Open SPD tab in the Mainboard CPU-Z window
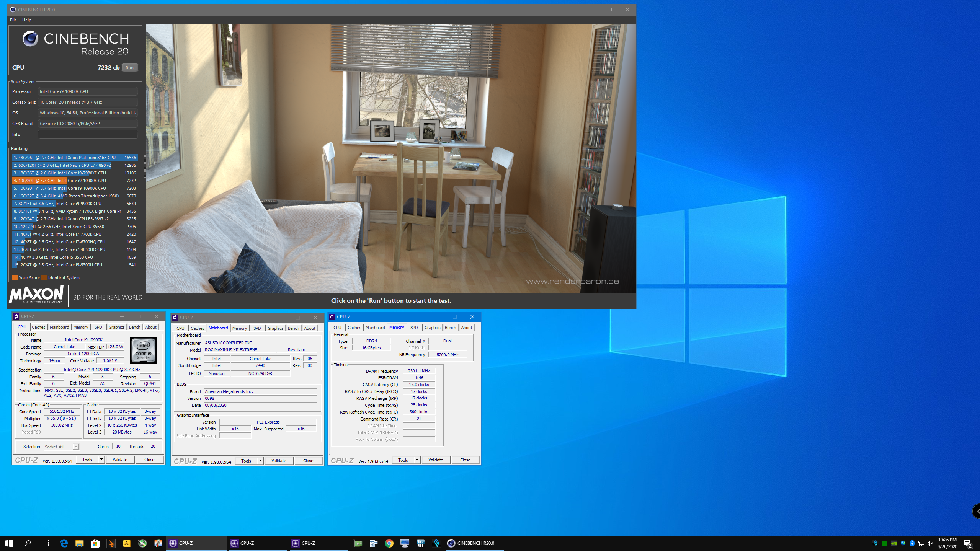This screenshot has height=551, width=980. pos(257,328)
